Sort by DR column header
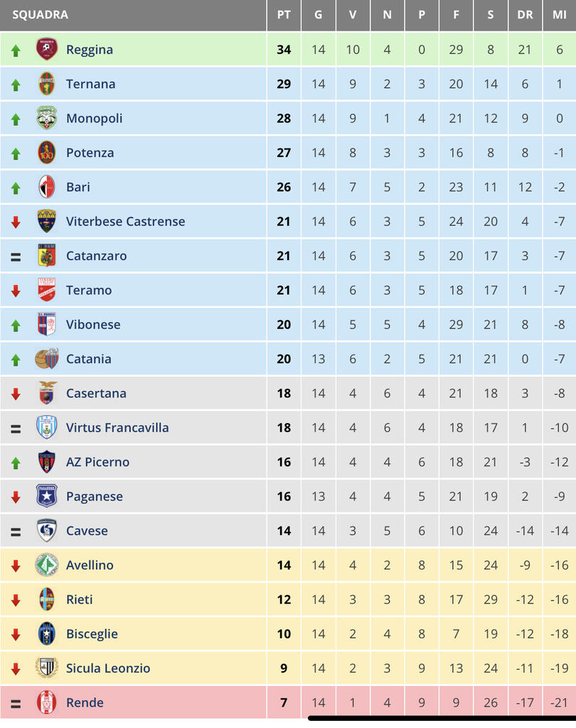 (525, 15)
